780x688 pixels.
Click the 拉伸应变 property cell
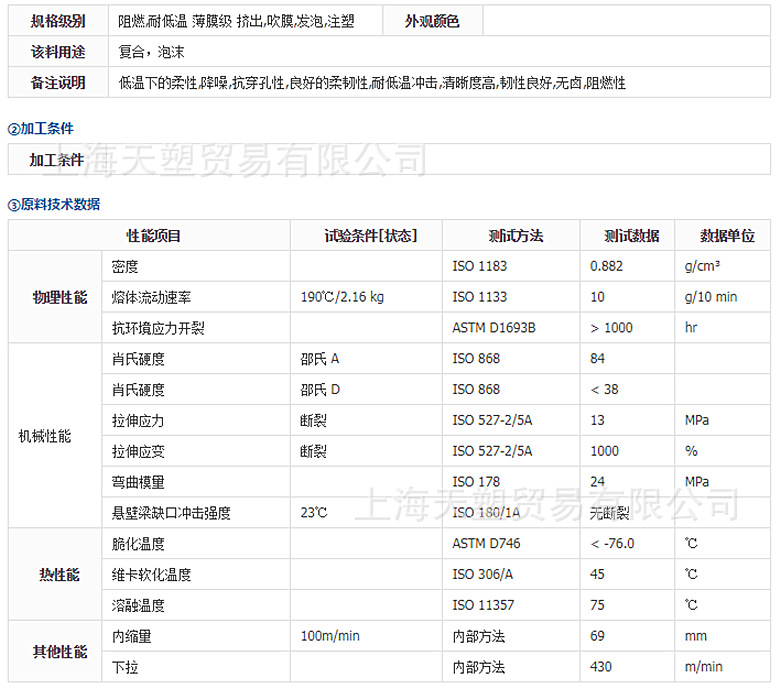pos(196,452)
